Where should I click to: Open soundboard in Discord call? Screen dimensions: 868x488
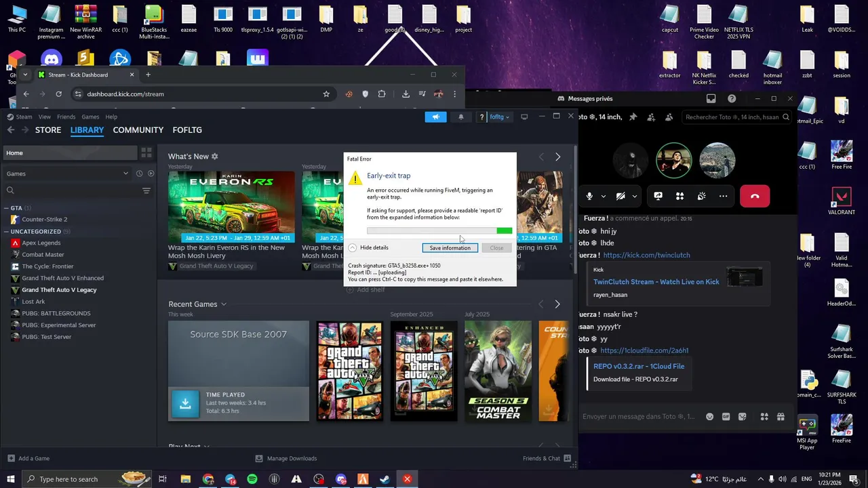[x=701, y=196]
